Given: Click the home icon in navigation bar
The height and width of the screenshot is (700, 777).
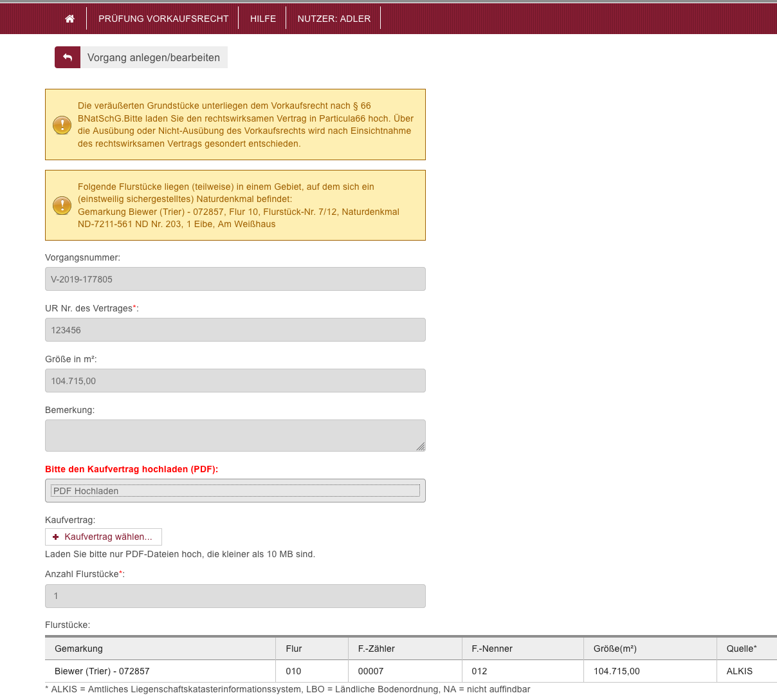Looking at the screenshot, I should tap(69, 19).
